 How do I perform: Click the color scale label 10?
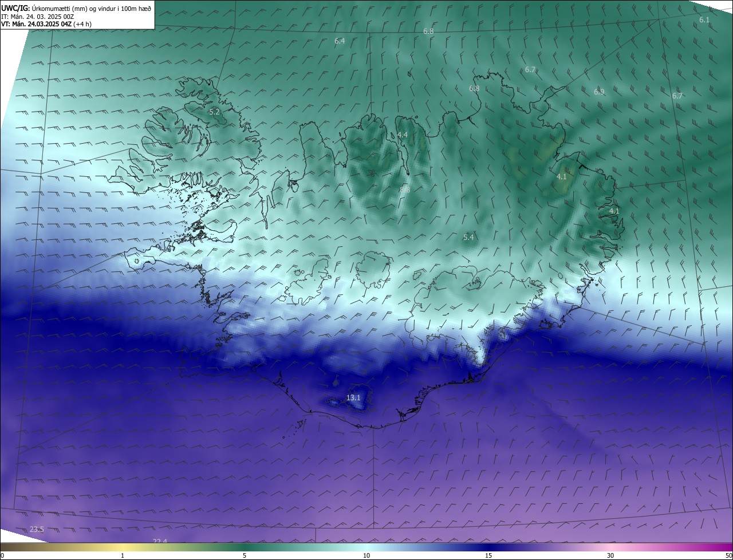click(366, 555)
